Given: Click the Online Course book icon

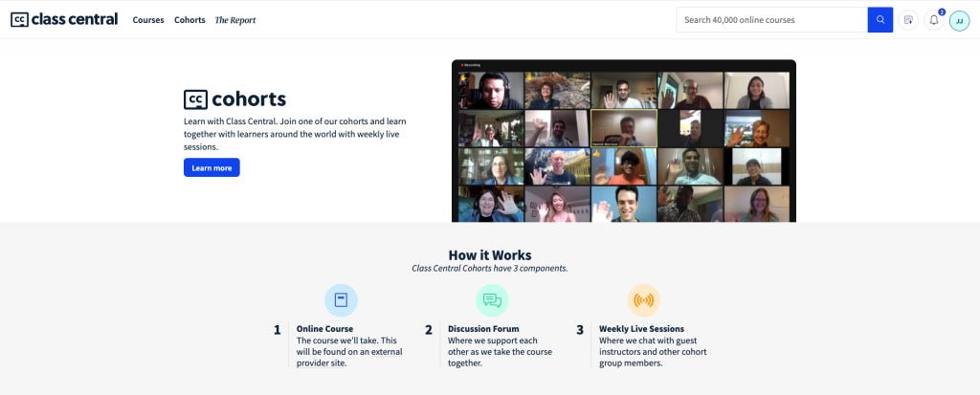Looking at the screenshot, I should tap(342, 300).
